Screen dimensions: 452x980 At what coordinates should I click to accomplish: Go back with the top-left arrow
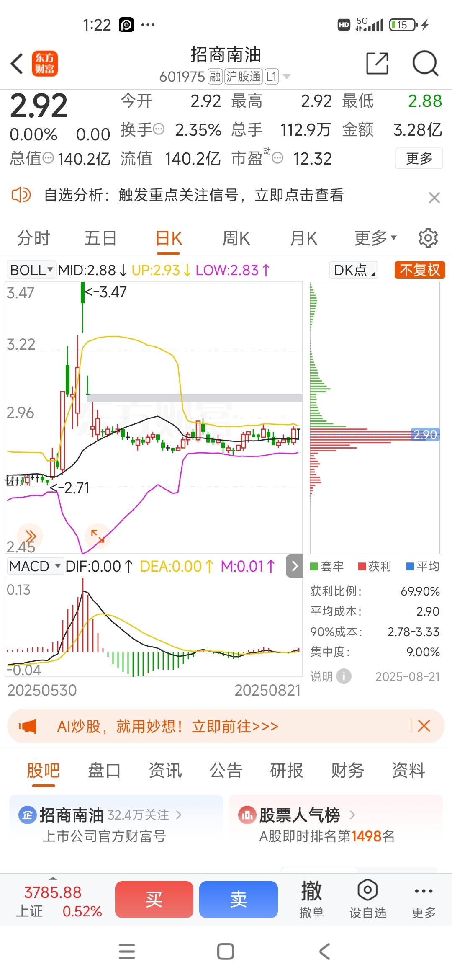coord(17,64)
